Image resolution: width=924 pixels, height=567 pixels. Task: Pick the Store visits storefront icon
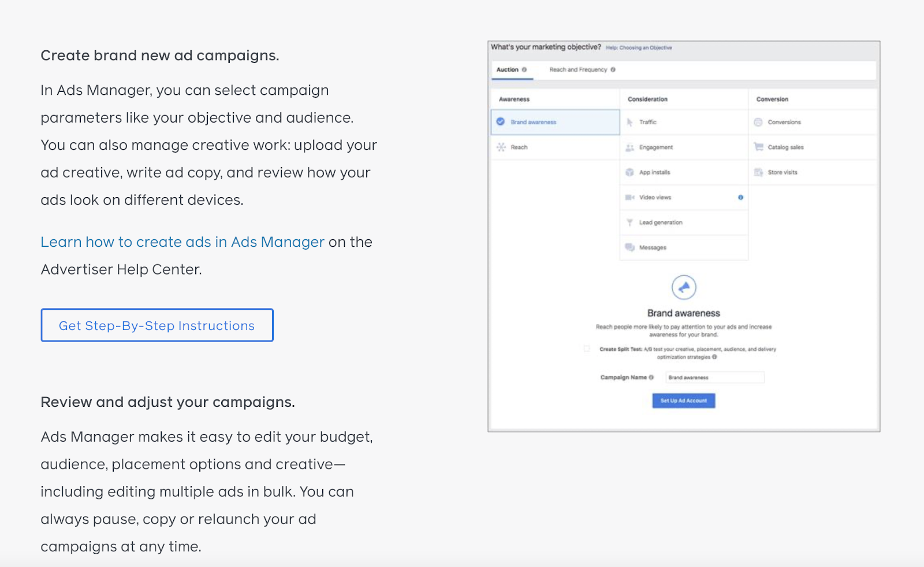[758, 172]
